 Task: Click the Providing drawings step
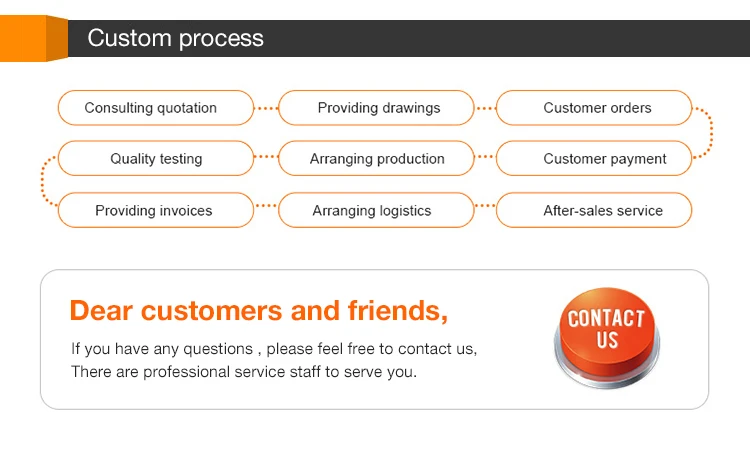(376, 108)
